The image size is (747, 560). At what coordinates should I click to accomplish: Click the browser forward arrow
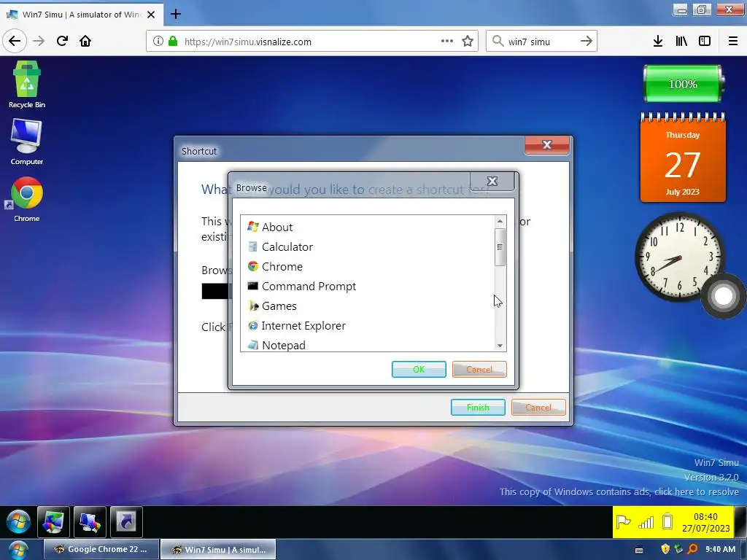pyautogui.click(x=39, y=41)
